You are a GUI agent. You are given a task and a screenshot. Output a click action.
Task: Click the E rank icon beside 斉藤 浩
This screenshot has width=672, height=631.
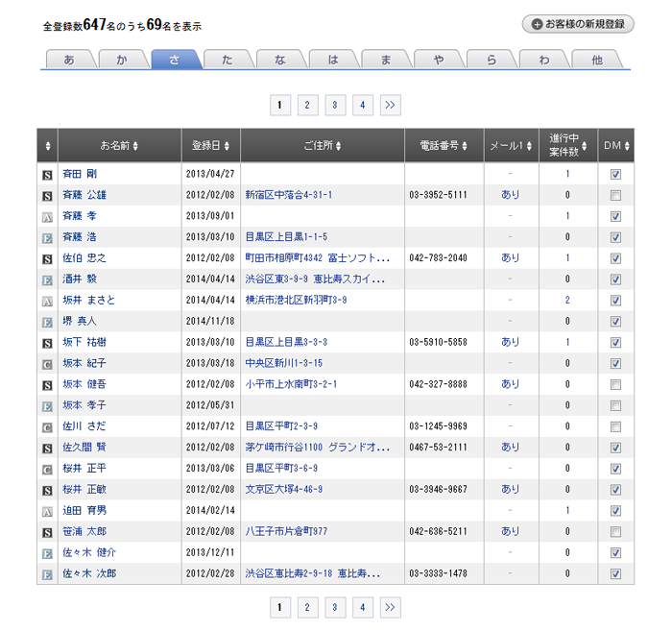[x=47, y=238]
